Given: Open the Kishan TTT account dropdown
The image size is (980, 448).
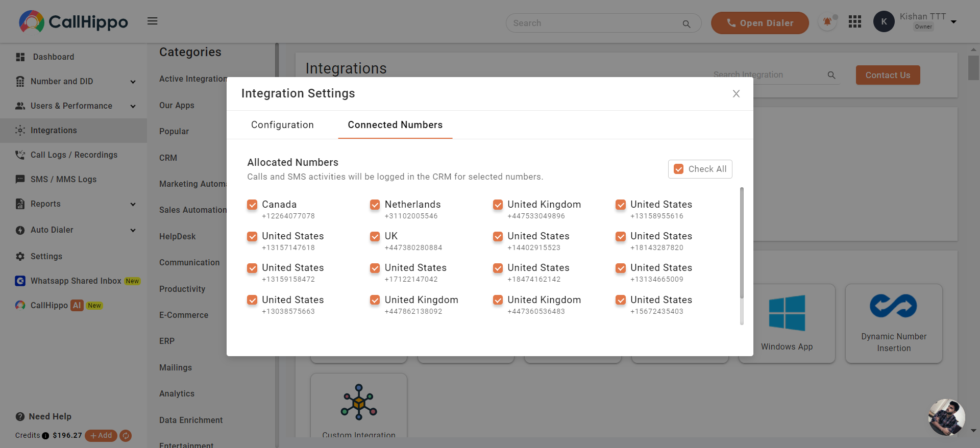Looking at the screenshot, I should [953, 22].
